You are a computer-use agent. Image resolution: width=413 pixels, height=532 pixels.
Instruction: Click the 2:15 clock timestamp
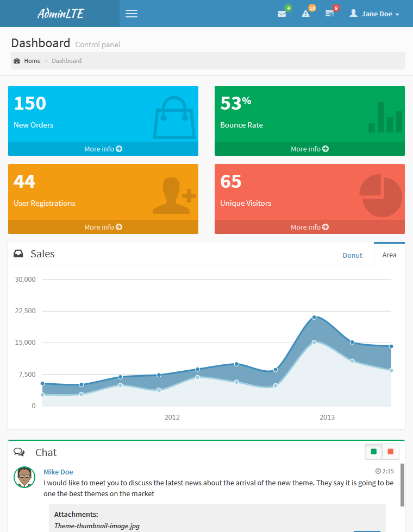coord(385,471)
